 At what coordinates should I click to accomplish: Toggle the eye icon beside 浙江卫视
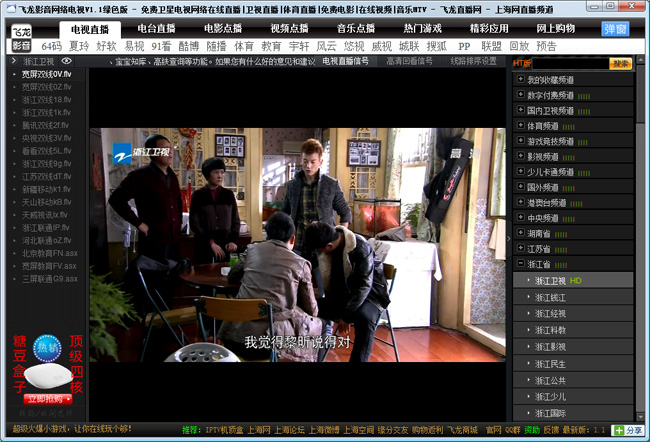(x=66, y=61)
